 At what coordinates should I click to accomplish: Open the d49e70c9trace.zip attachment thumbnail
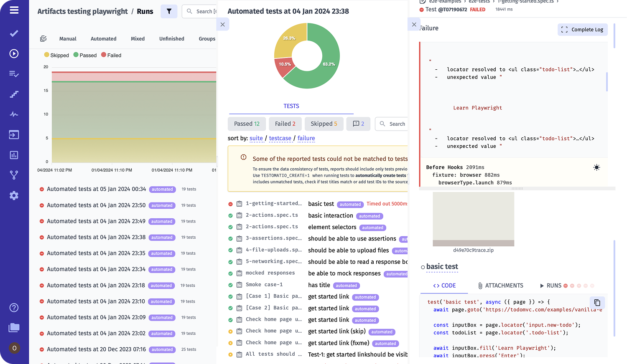point(473,219)
